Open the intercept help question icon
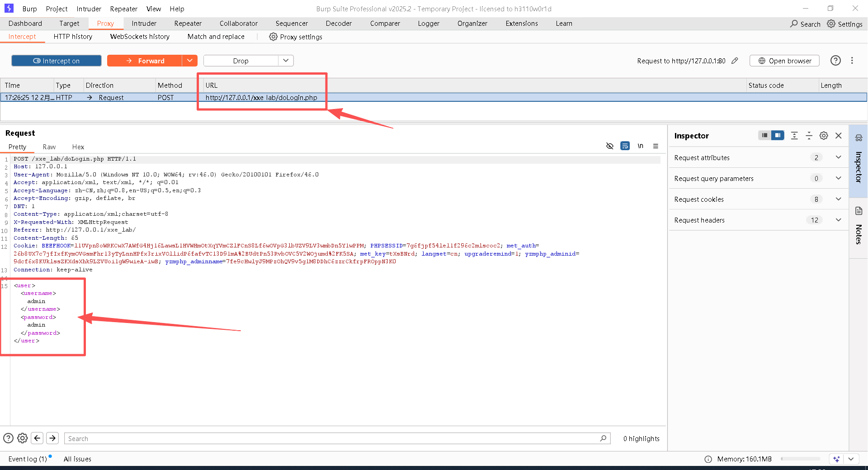The width and height of the screenshot is (868, 470). click(835, 61)
